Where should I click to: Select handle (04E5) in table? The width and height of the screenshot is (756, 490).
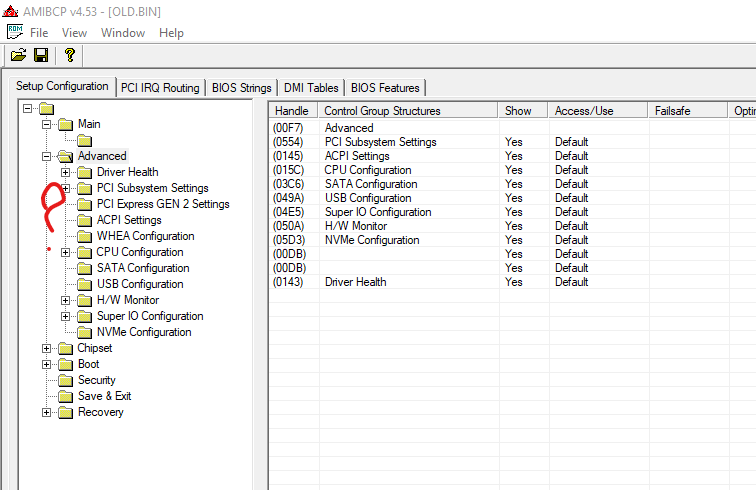click(x=288, y=212)
